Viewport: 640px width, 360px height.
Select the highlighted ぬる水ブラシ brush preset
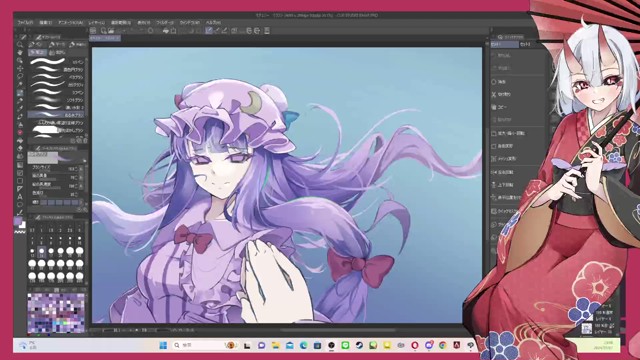[57, 115]
